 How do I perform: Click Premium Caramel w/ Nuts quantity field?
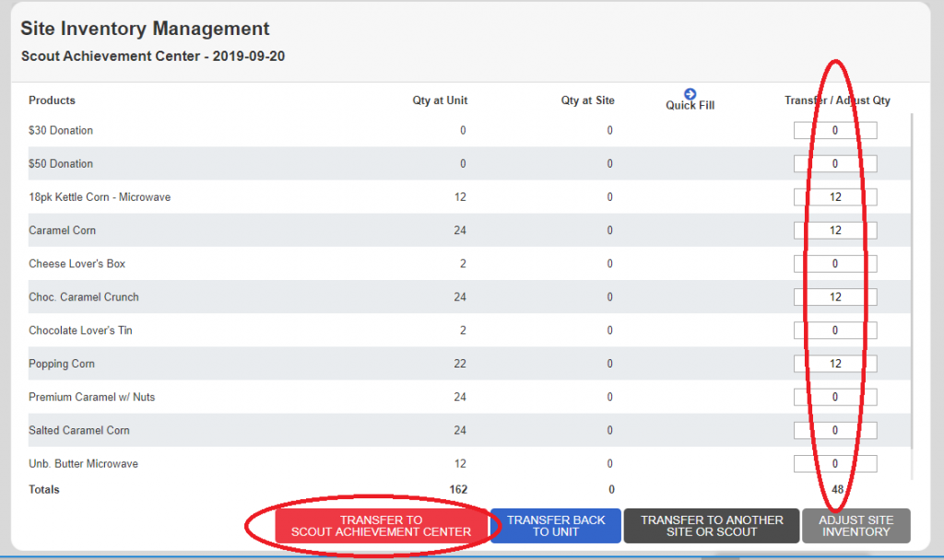tap(835, 397)
